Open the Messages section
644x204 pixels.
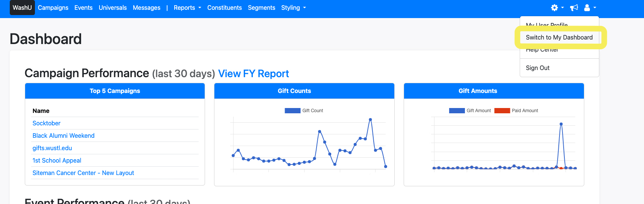146,8
